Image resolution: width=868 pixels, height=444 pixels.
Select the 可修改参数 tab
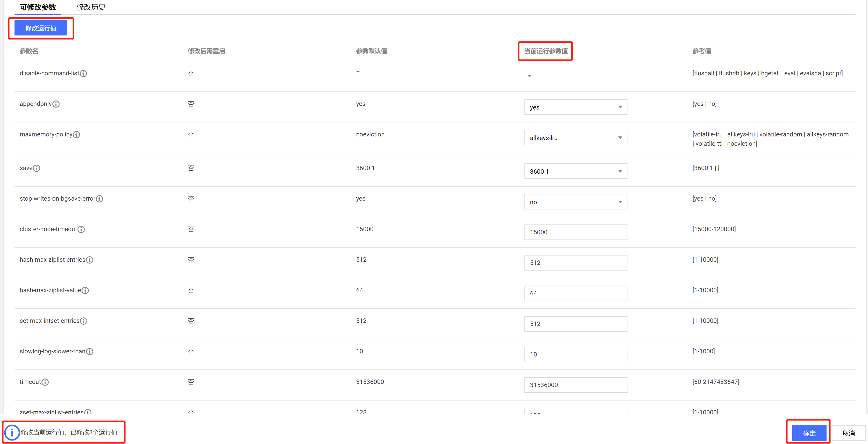tap(38, 7)
